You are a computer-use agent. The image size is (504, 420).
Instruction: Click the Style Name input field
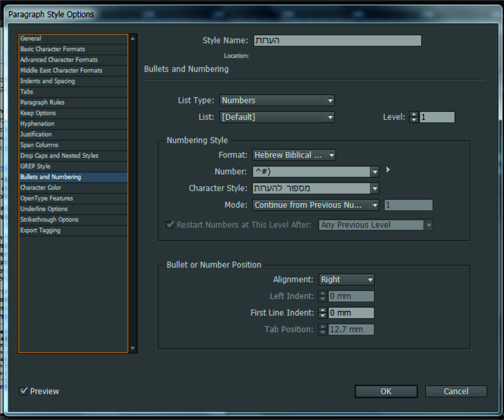337,40
